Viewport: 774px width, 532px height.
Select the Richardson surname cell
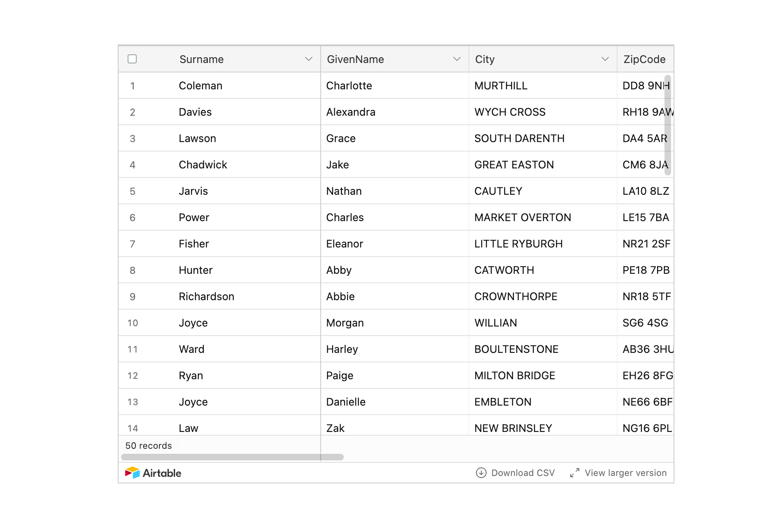(x=206, y=296)
